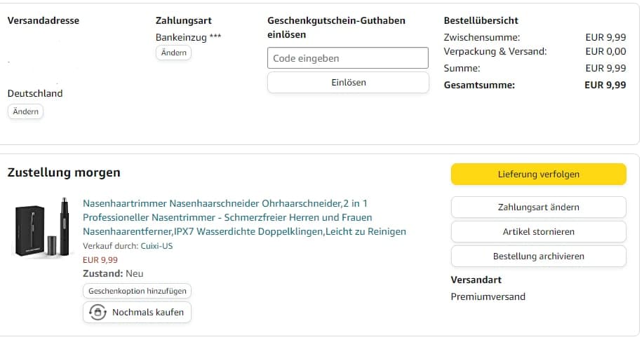Select the bold Gesamtsumme total amount
Screen dimensions: 644x349
coord(605,85)
